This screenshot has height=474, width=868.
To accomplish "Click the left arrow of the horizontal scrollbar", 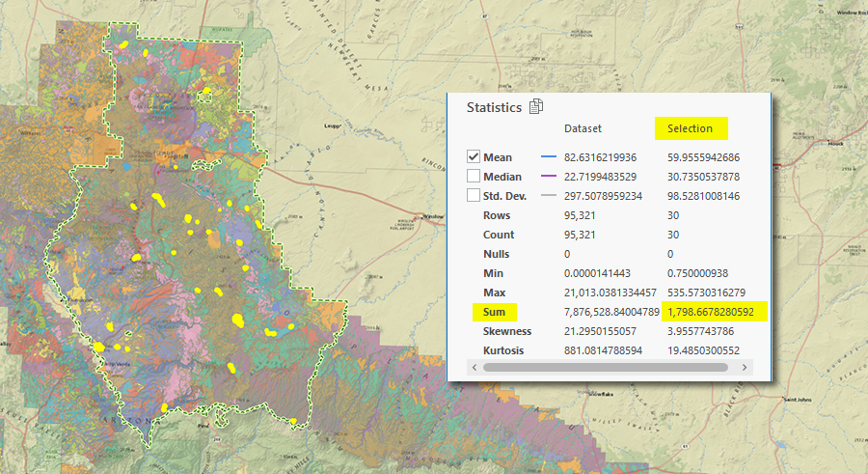I will tap(475, 367).
